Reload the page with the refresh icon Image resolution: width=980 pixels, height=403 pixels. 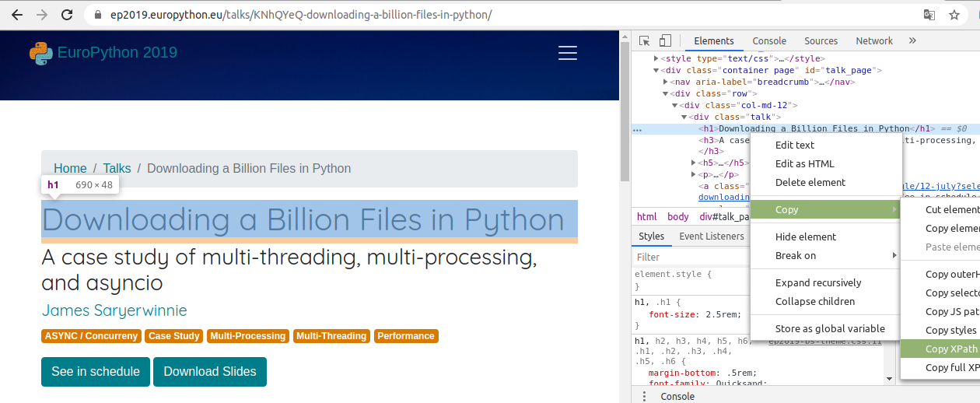pyautogui.click(x=67, y=15)
